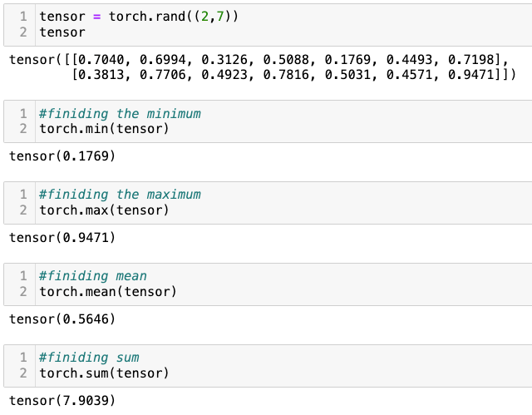Click the '#finiding mean' comment
The image size is (532, 415).
(x=93, y=276)
